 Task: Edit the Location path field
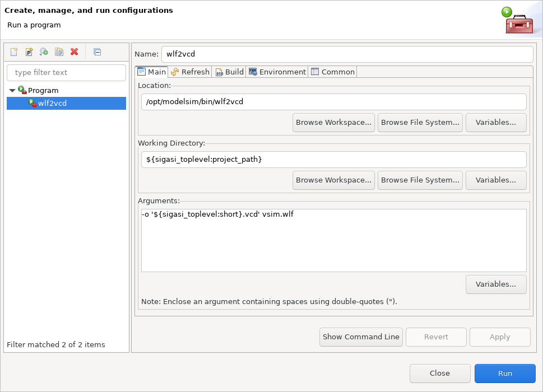click(334, 102)
